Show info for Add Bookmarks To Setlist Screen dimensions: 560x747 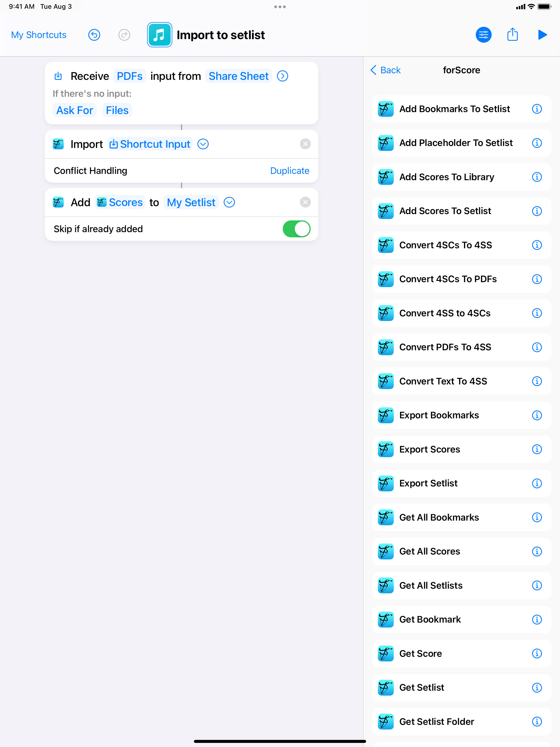(537, 109)
